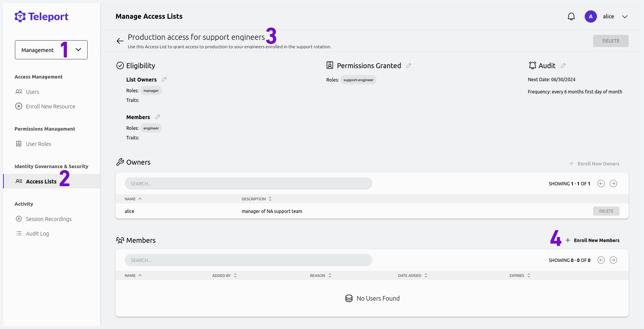Click the Enroll New Members button
This screenshot has width=644, height=329.
(593, 240)
